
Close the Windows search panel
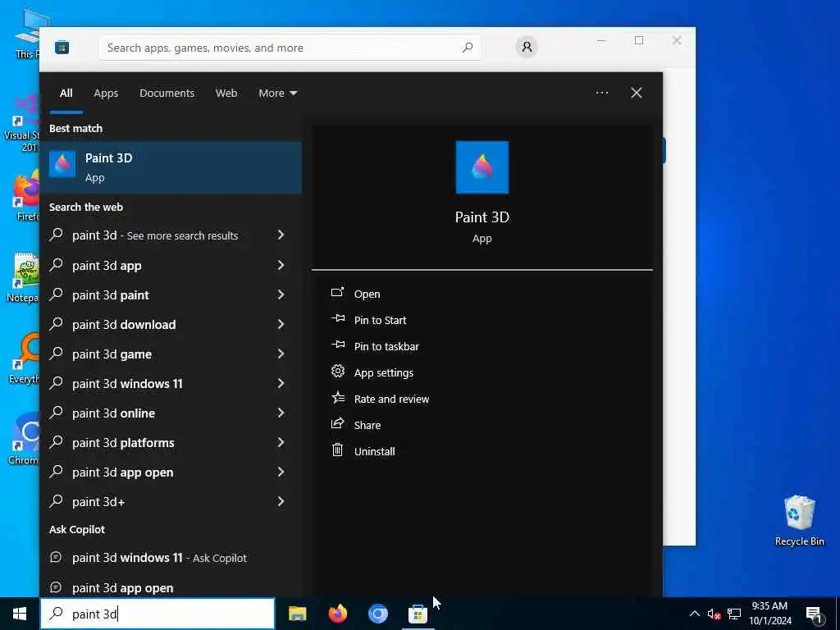636,93
